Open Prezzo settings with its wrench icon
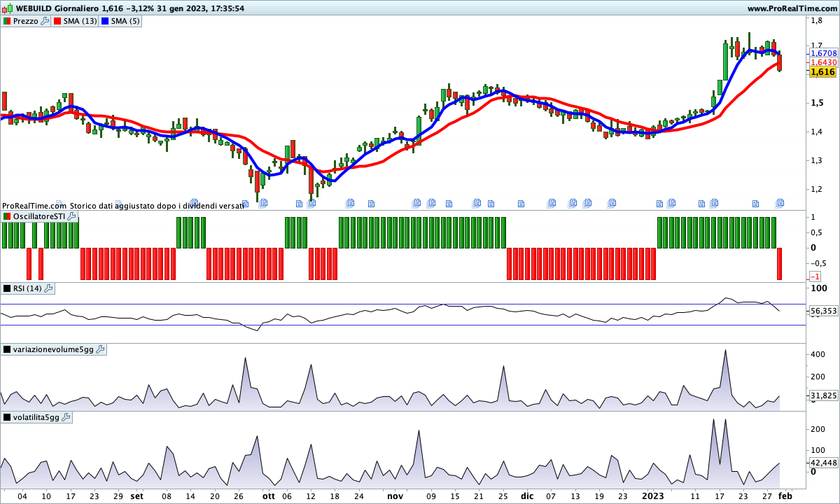This screenshot has height=504, width=840. pos(45,21)
